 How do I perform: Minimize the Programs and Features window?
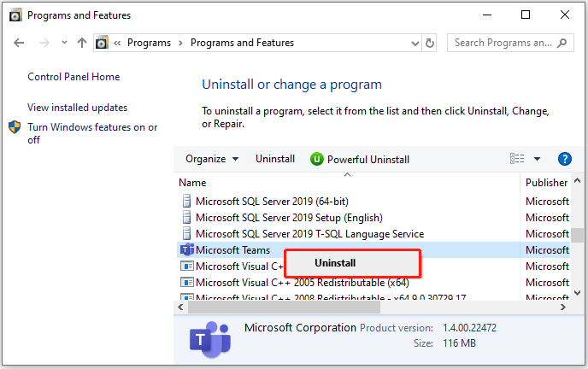tap(487, 15)
